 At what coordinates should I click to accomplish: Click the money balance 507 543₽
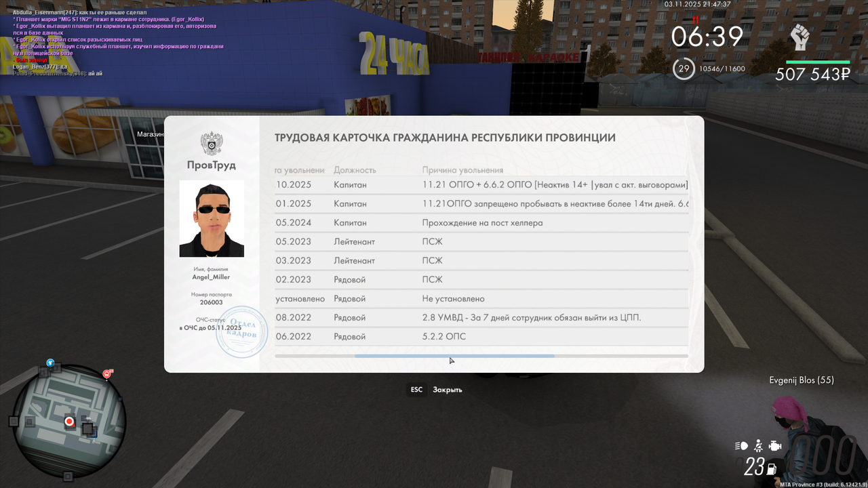812,75
